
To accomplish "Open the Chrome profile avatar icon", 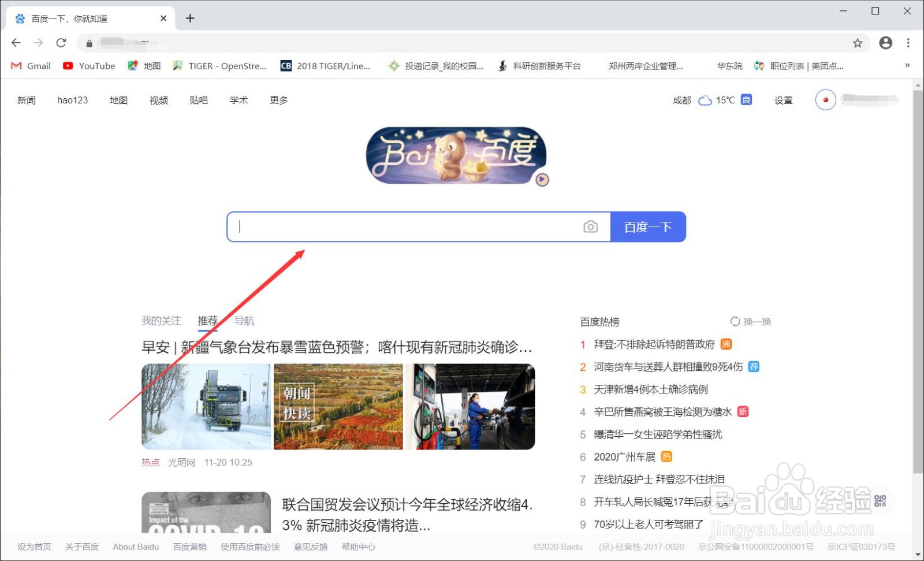I will tap(885, 43).
